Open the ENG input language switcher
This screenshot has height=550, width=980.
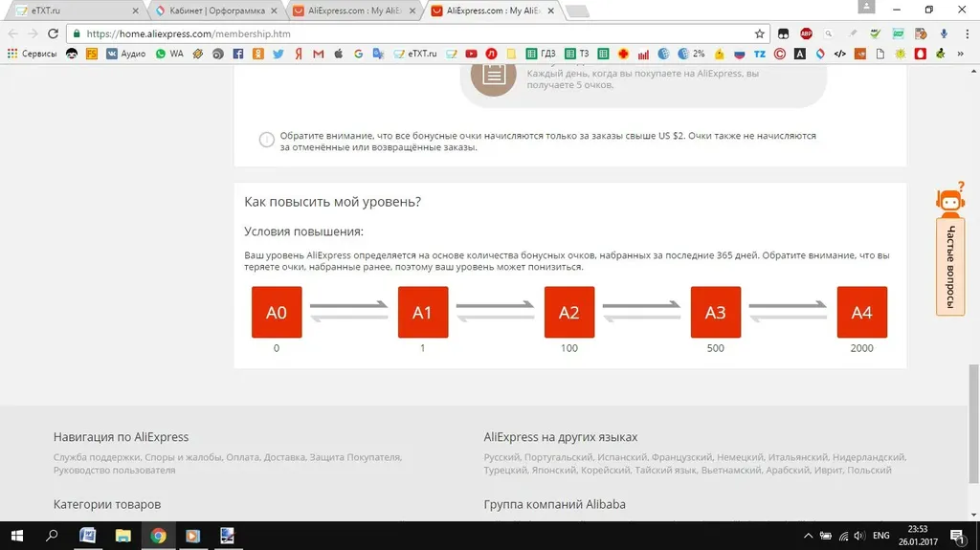coord(881,536)
